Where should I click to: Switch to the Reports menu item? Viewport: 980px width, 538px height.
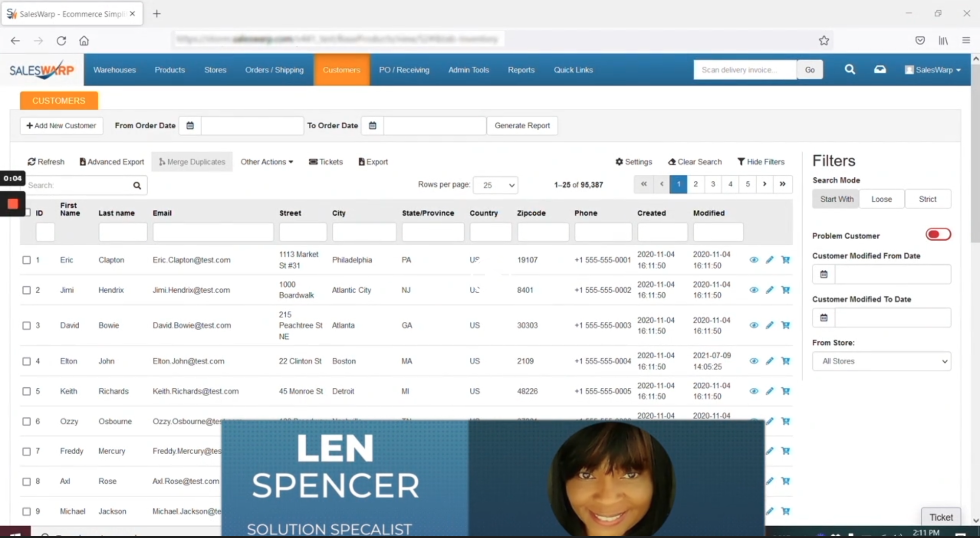coord(521,69)
